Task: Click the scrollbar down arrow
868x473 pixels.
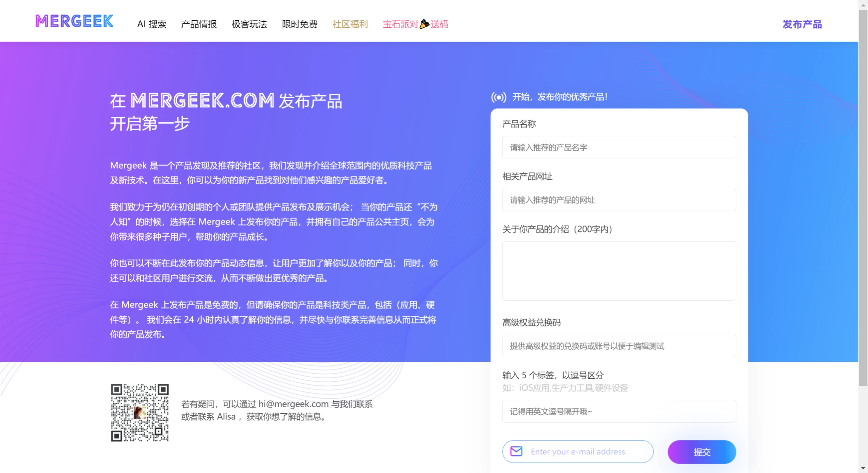Action: 863,468
